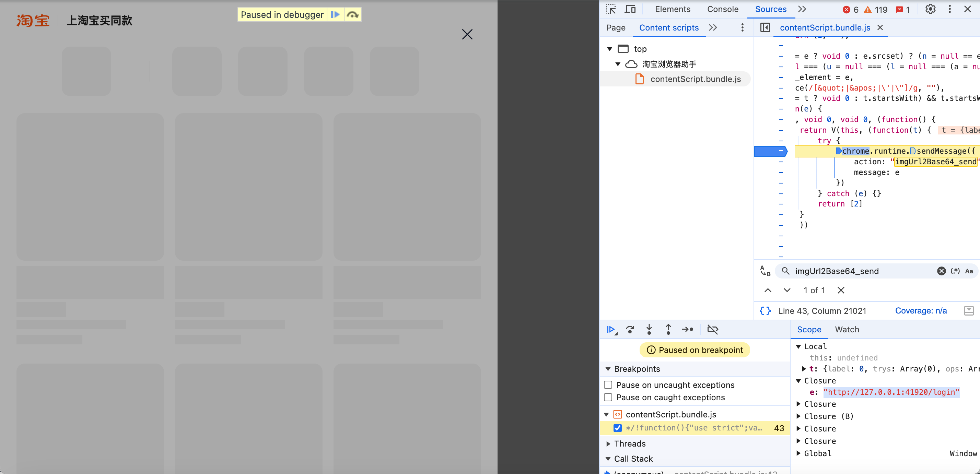Screen dimensions: 980x474
Task: Step over using the overlay's curved arrow icon
Action: [x=353, y=14]
